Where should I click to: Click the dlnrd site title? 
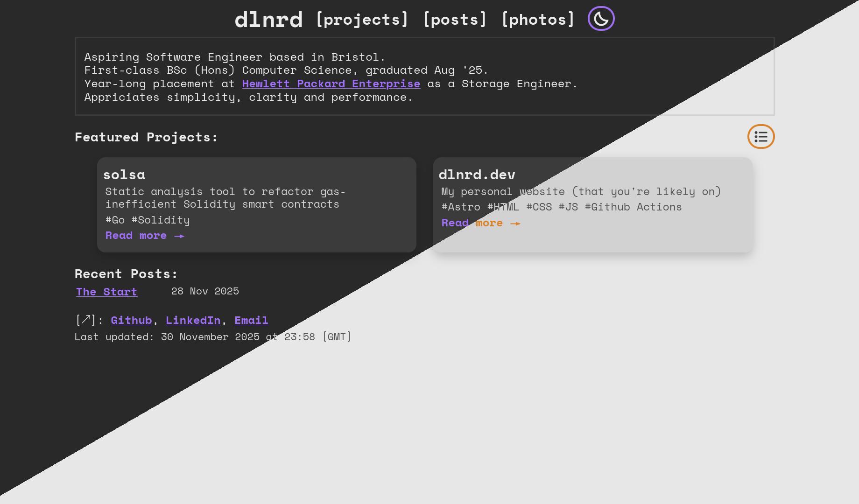(x=268, y=19)
